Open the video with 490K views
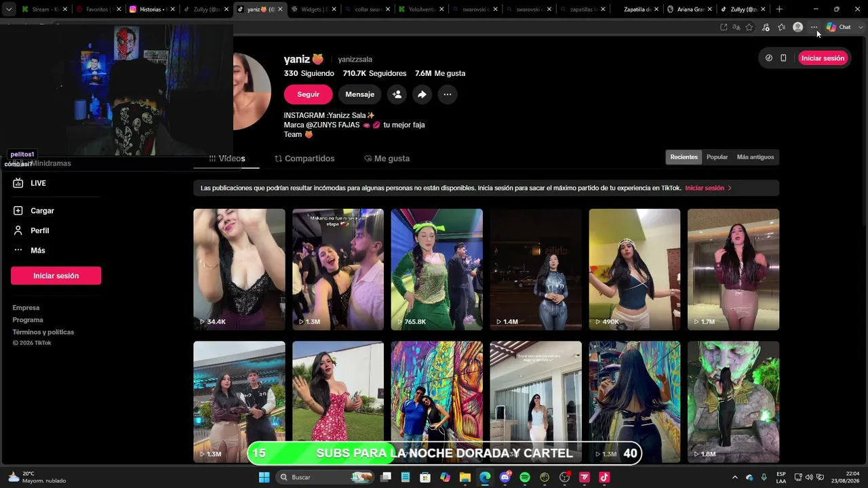Viewport: 868px width, 488px height. click(x=634, y=269)
